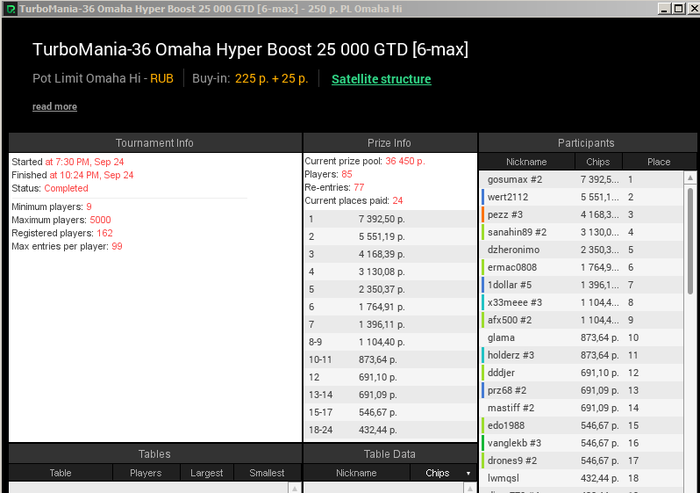This screenshot has height=493, width=700.
Task: Select participant wert2112
Action: [x=581, y=197]
